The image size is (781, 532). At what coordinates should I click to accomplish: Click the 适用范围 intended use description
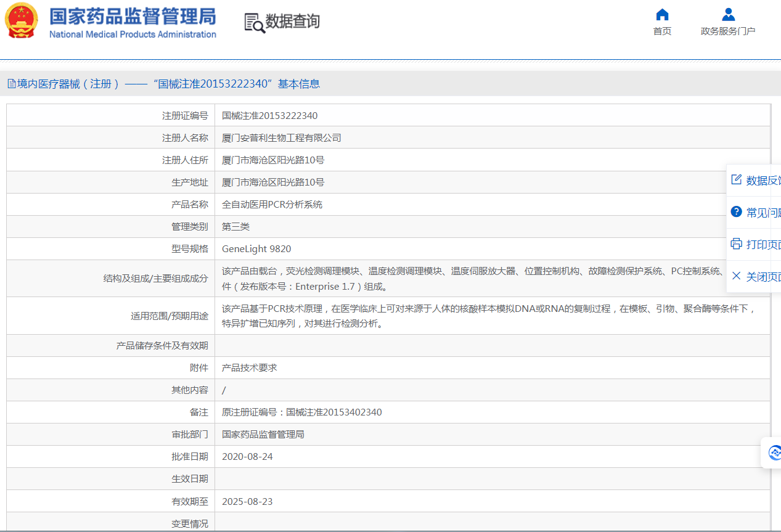pos(489,316)
